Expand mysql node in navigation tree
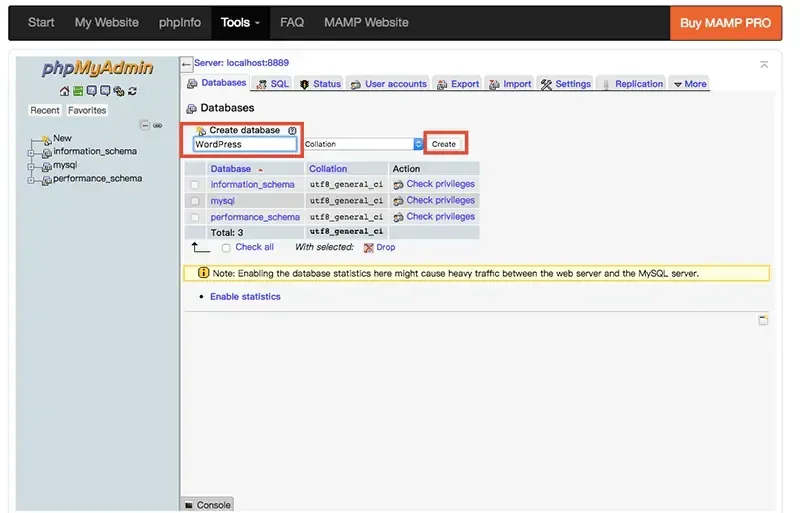The image size is (800, 513). coord(31,166)
